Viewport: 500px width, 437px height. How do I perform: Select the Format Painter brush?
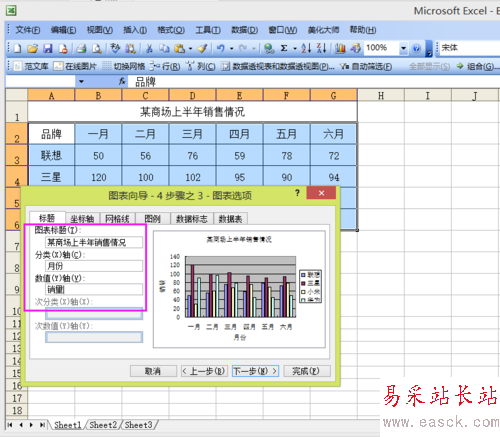click(x=202, y=49)
